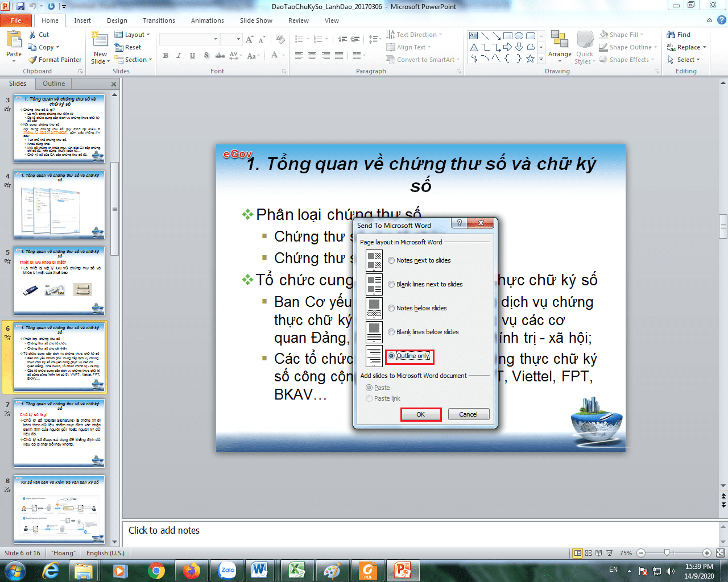728x582 pixels.
Task: Toggle italic text formatting
Action: [x=178, y=56]
